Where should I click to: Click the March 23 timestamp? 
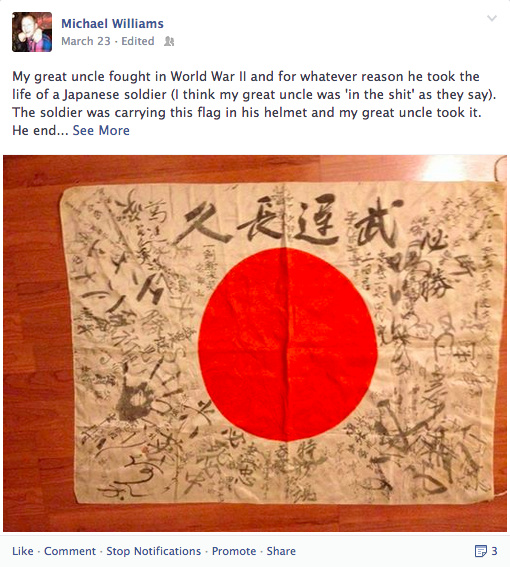86,41
